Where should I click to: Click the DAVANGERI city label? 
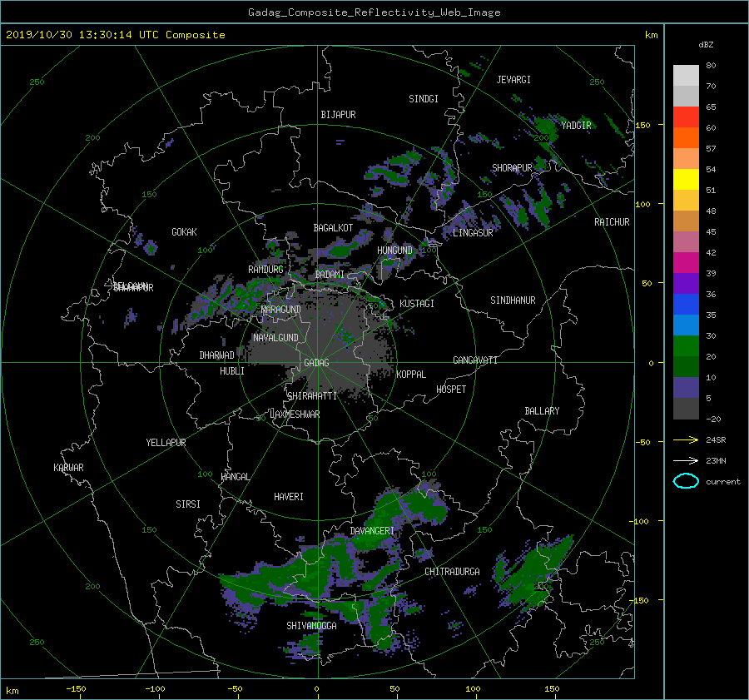coord(372,531)
